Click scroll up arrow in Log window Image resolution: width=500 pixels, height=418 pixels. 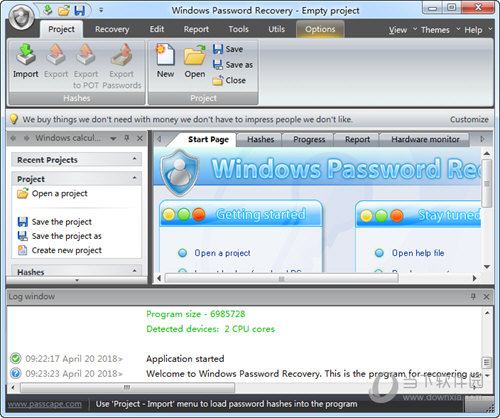(487, 313)
